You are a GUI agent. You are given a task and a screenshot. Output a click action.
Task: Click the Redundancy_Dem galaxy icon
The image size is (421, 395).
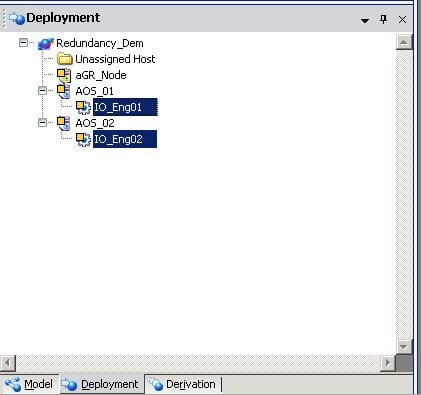tap(46, 43)
